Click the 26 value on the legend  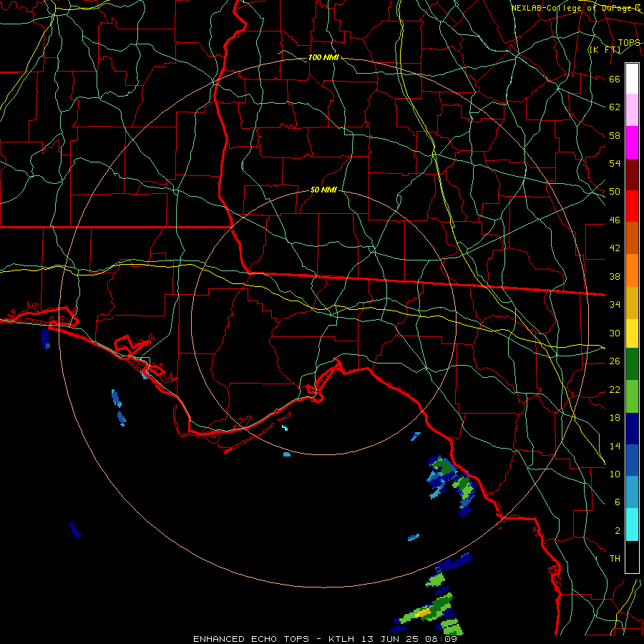pos(615,361)
